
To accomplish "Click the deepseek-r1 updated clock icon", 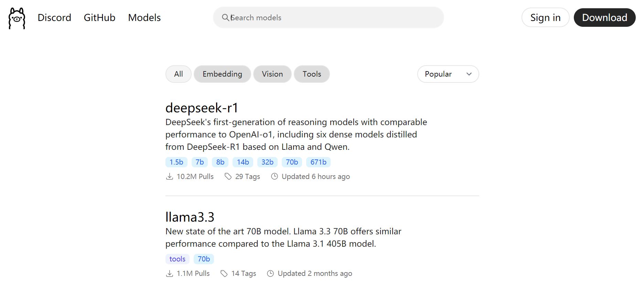I will 275,177.
